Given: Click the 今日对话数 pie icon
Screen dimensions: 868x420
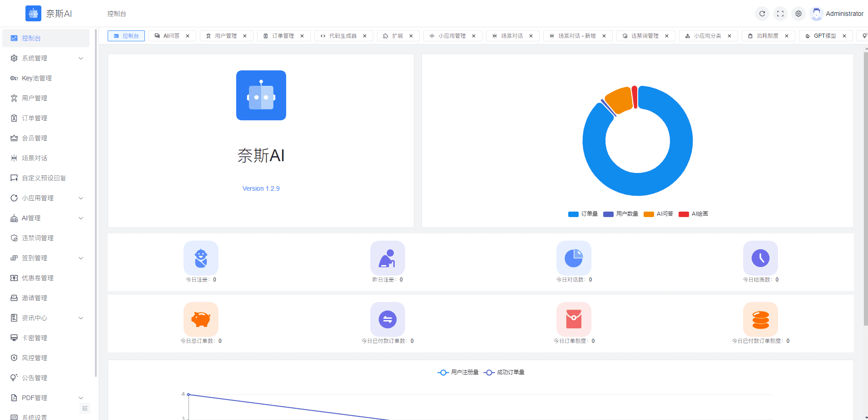Looking at the screenshot, I should (574, 258).
